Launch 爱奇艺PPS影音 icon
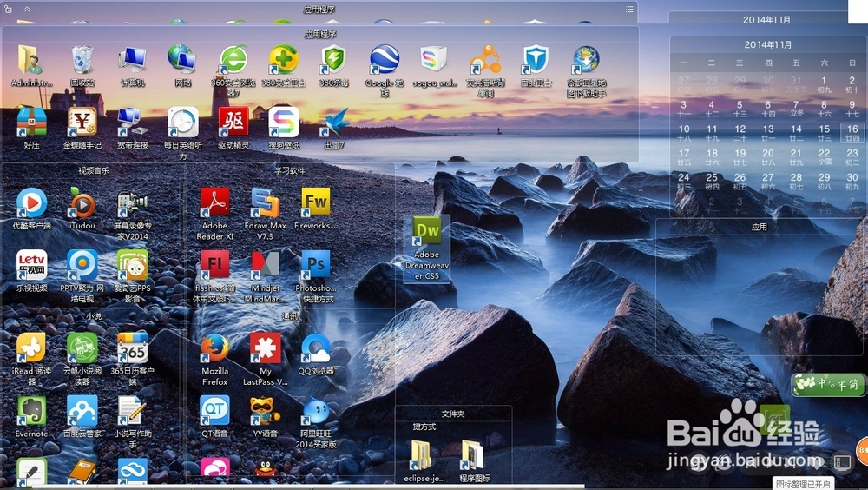Screen dimensions: 868x490 point(132,265)
